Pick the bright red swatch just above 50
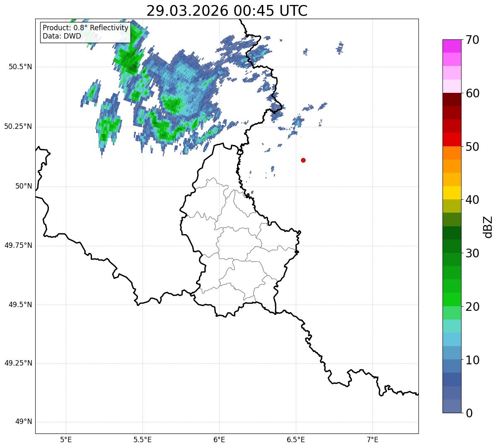The width and height of the screenshot is (498, 448). [x=452, y=140]
